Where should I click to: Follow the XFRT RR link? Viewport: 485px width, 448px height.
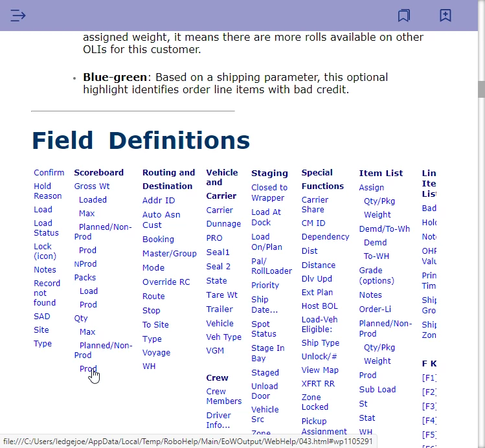318,384
